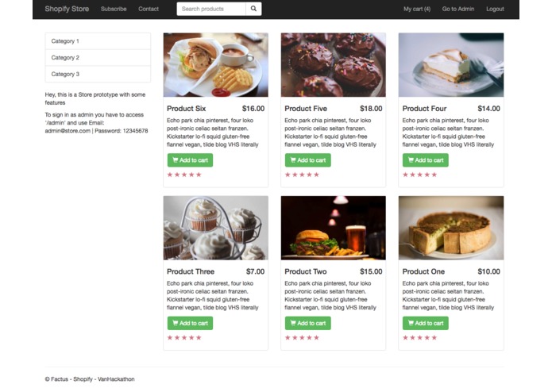Click the admin@store.com password text
The height and width of the screenshot is (392, 552).
(x=96, y=131)
